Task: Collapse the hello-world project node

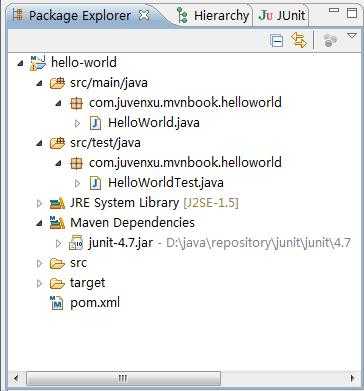Action: pyautogui.click(x=20, y=63)
